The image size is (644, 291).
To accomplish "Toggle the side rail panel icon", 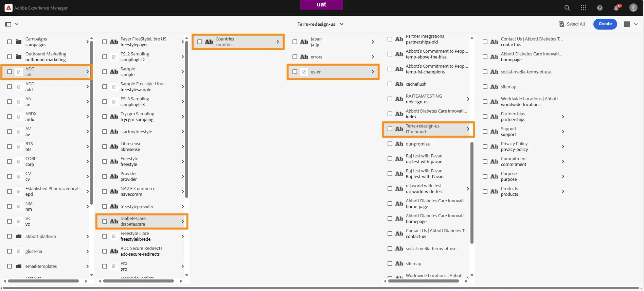I will click(8, 24).
